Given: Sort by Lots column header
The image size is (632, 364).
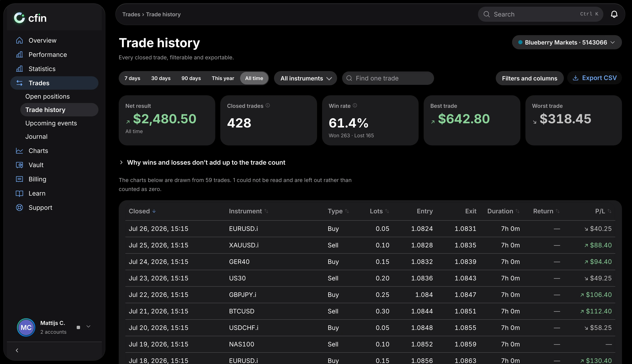Looking at the screenshot, I should click(x=379, y=211).
